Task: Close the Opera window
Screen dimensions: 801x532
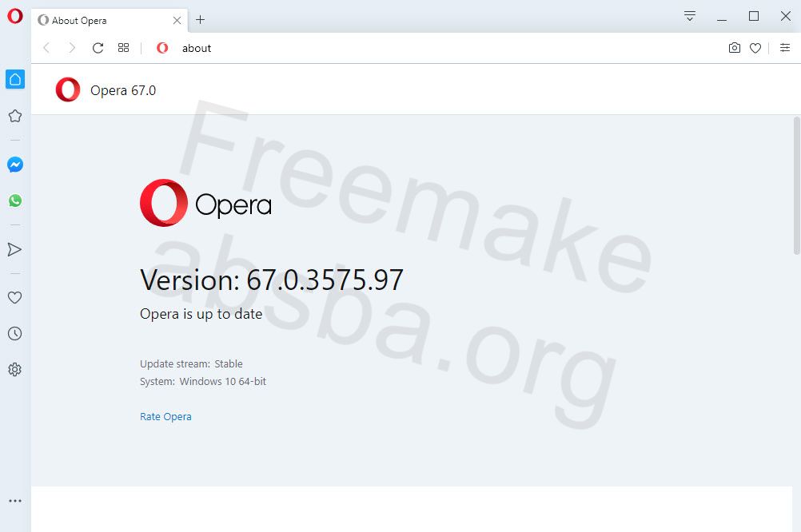Action: point(786,16)
